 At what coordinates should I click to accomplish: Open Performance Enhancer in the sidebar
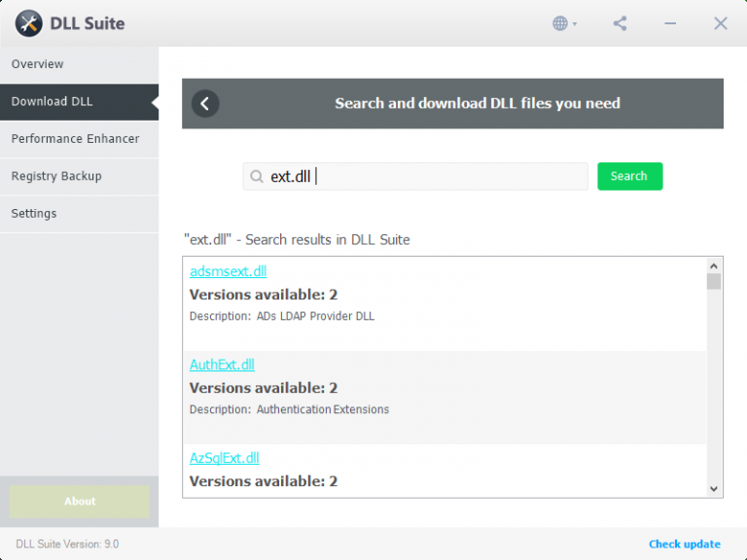tap(79, 139)
